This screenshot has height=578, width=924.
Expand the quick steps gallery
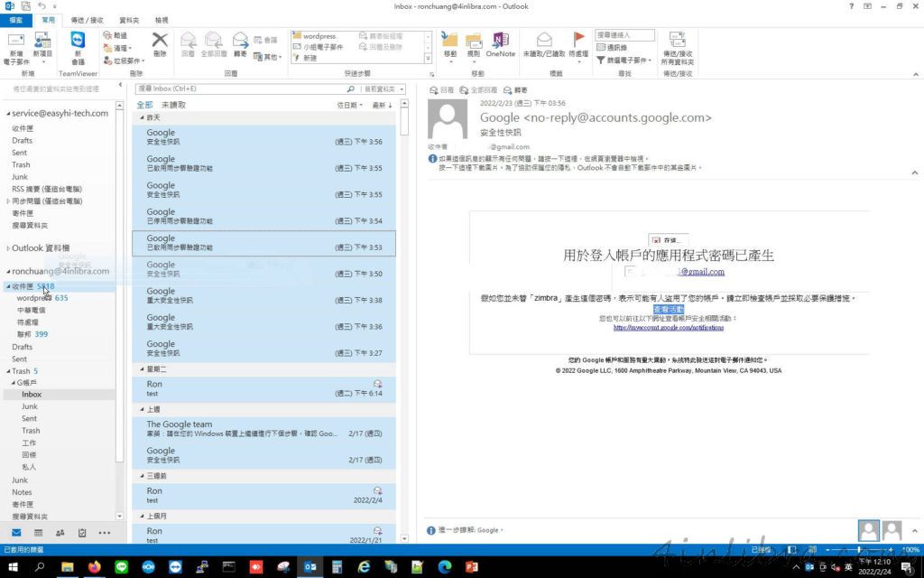[429, 59]
